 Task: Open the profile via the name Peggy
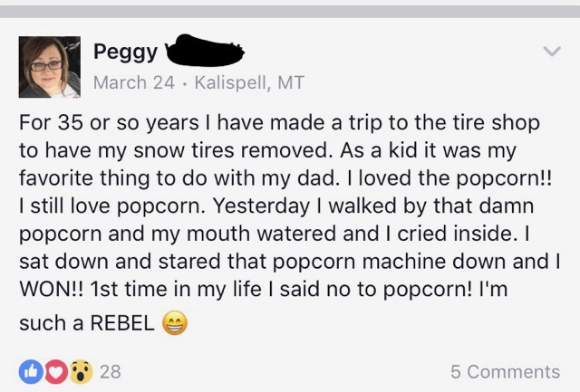[x=125, y=52]
